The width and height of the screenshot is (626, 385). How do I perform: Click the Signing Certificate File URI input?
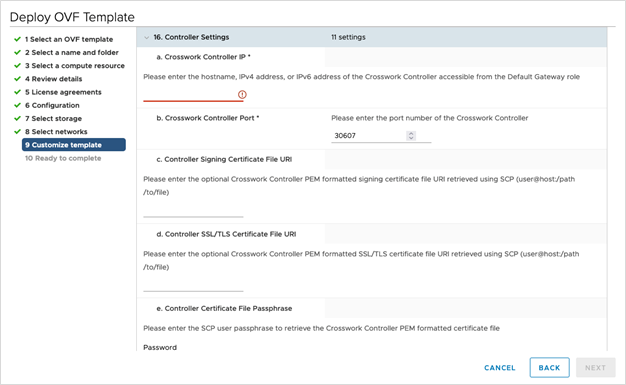coord(193,210)
